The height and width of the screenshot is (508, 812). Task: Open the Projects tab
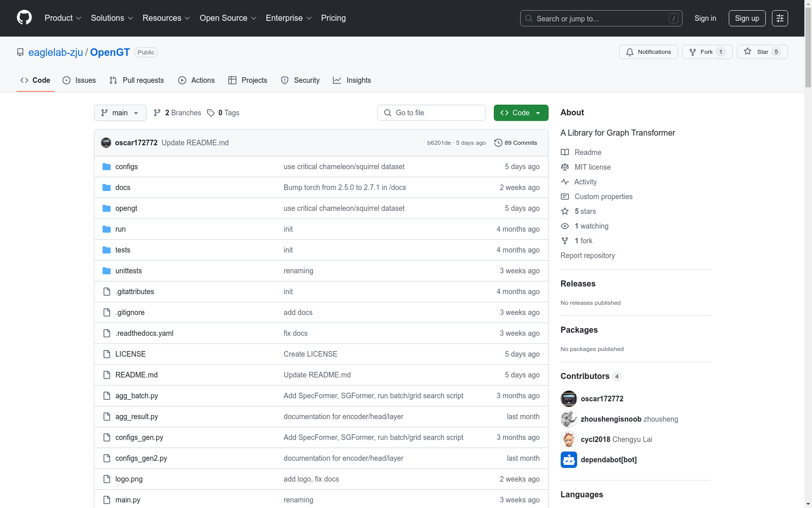point(248,80)
